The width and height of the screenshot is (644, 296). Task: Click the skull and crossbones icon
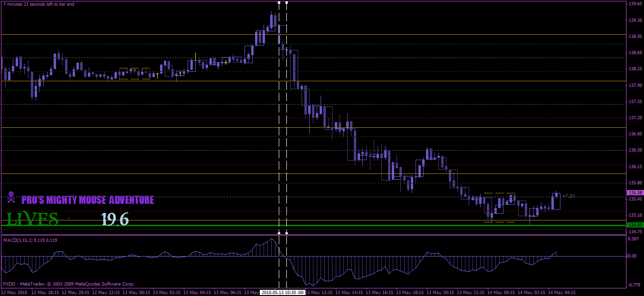(11, 197)
